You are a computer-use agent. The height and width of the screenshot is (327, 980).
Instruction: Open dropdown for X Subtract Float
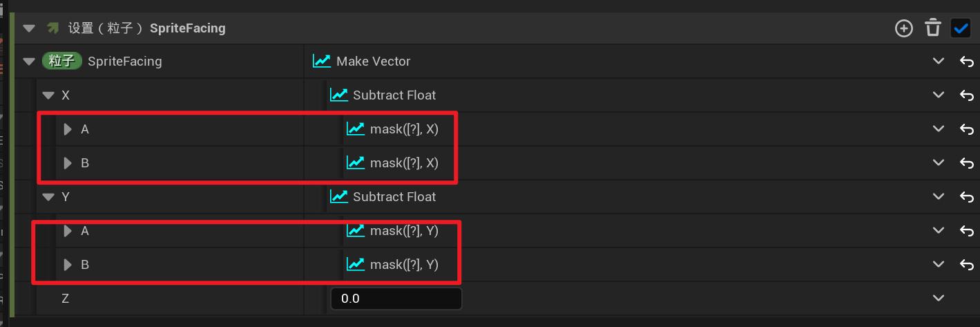[938, 95]
